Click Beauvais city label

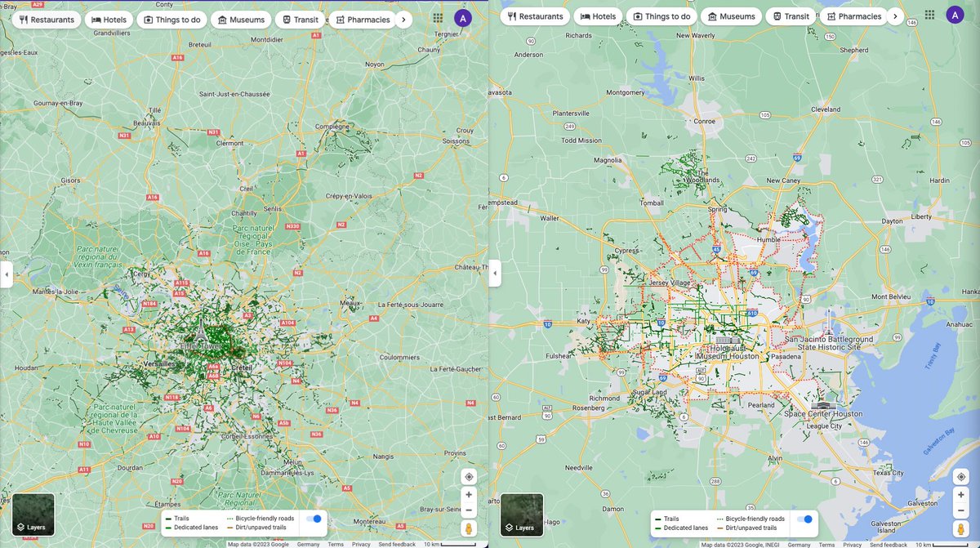click(147, 123)
